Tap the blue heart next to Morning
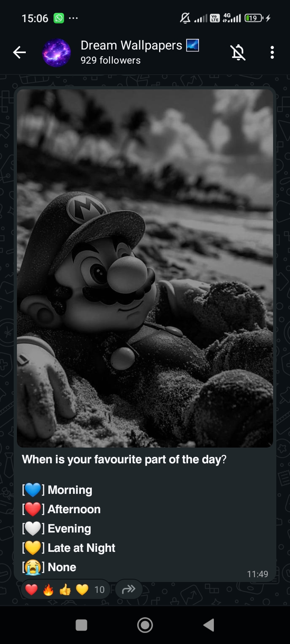This screenshot has height=644, width=290. [x=33, y=490]
